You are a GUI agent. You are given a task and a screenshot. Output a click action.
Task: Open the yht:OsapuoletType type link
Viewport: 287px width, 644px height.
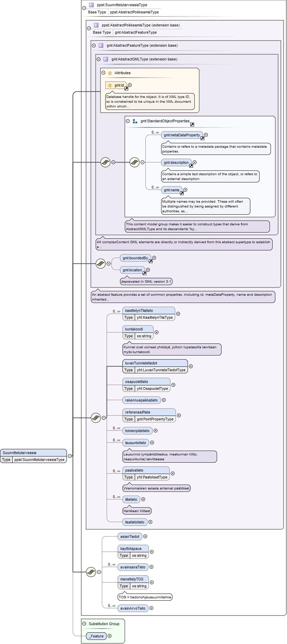[x=152, y=388]
